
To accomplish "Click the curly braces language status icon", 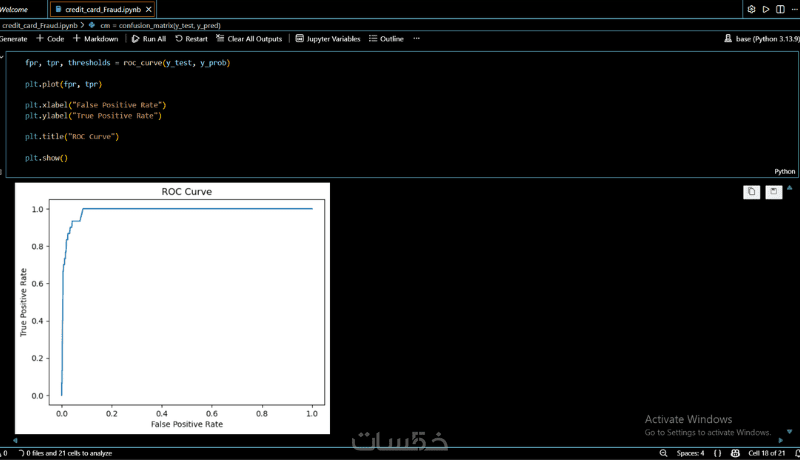I will point(717,453).
